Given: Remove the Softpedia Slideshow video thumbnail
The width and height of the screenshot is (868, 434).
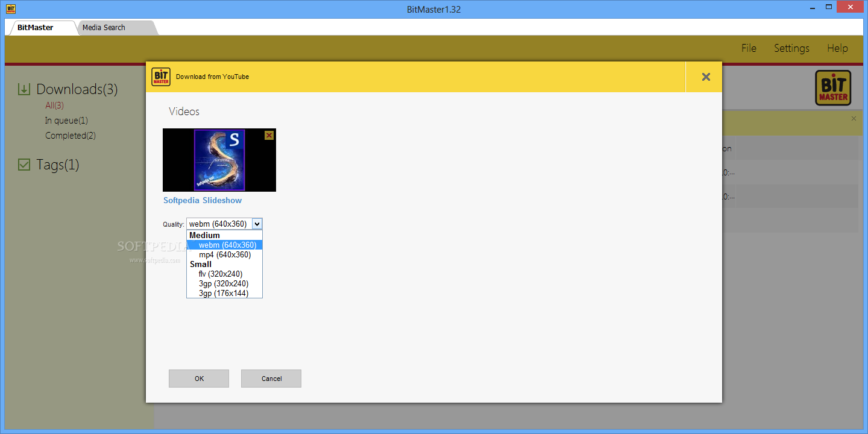Looking at the screenshot, I should (x=269, y=136).
